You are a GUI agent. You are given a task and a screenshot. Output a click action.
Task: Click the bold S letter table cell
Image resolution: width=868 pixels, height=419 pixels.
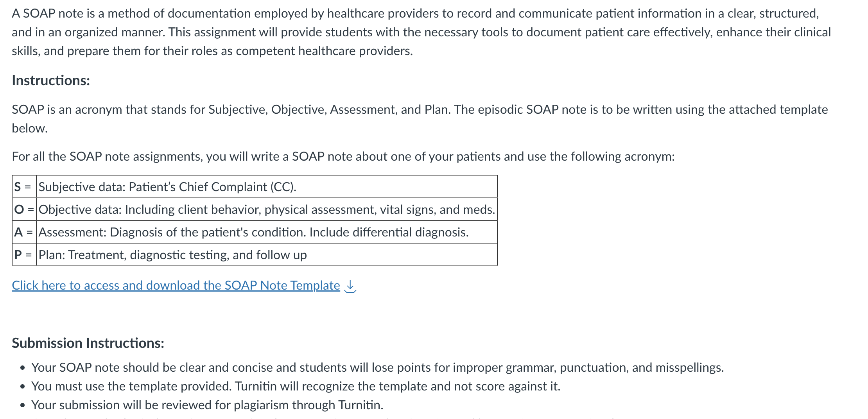pyautogui.click(x=24, y=187)
